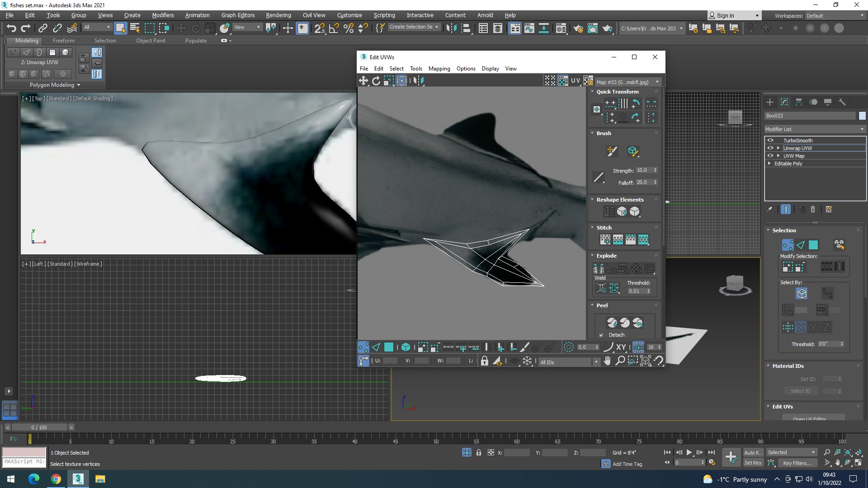Click the Hierarchy tab icon in command panel
Screen dimensions: 868x488
(x=799, y=102)
